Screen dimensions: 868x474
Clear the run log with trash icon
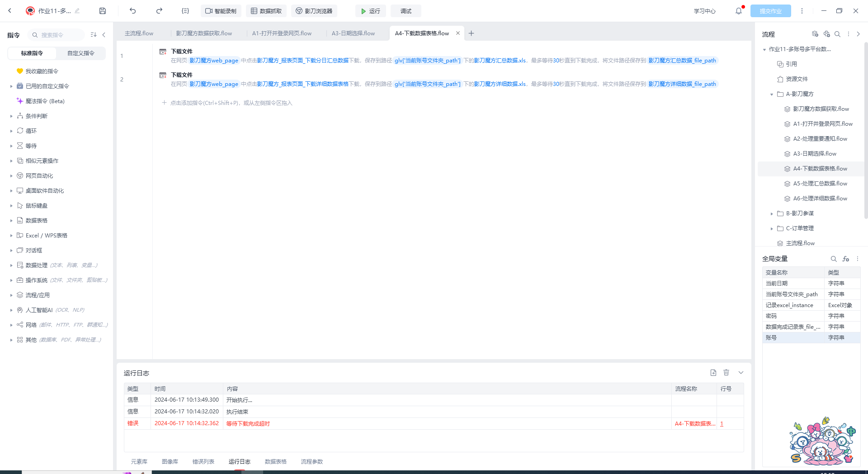click(x=726, y=373)
